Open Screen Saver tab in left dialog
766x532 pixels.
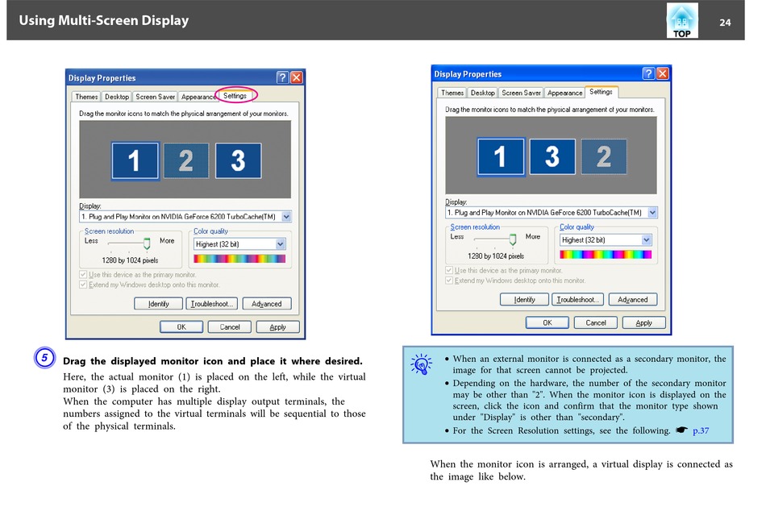click(x=155, y=97)
